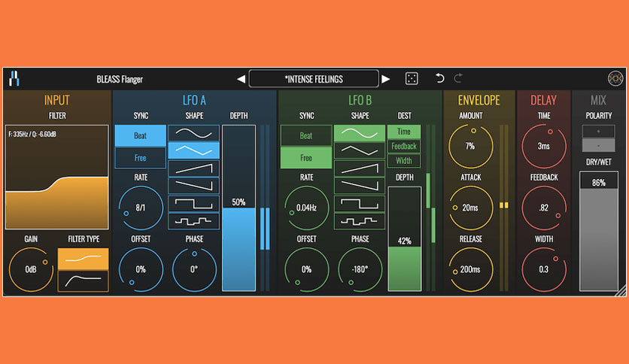This screenshot has width=629, height=364.
Task: Click the LFO B Offset knob
Action: click(x=306, y=269)
